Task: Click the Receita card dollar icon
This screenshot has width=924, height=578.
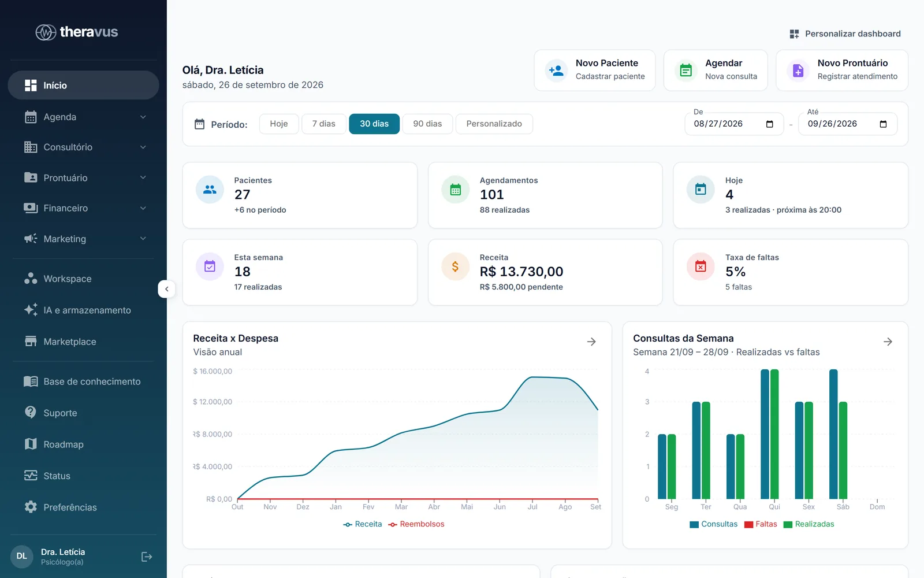Action: tap(456, 266)
